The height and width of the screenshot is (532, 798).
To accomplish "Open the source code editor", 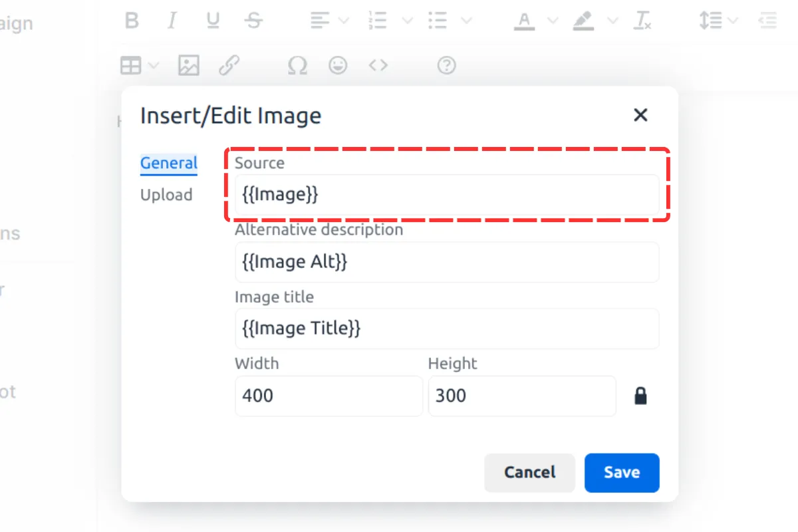I will [378, 65].
